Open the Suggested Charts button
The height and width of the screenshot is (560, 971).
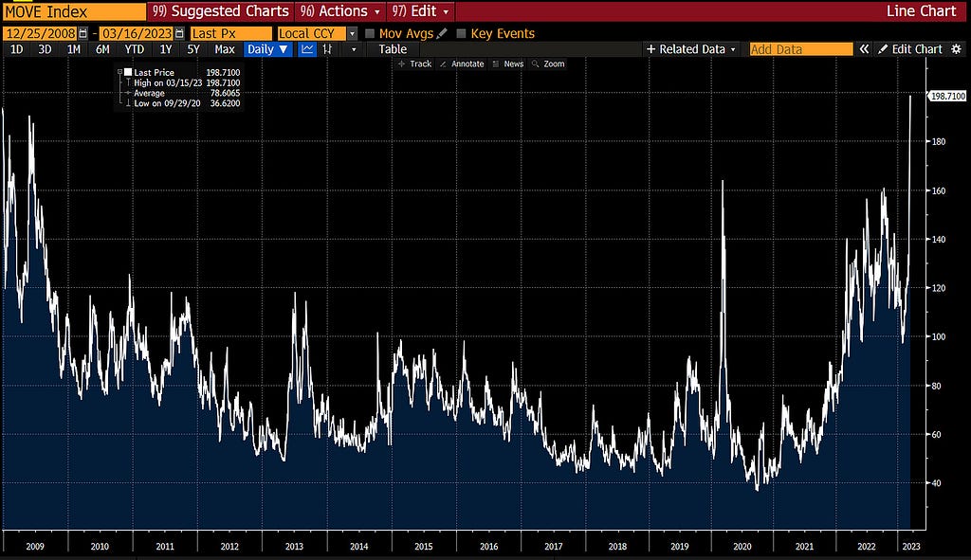click(221, 11)
